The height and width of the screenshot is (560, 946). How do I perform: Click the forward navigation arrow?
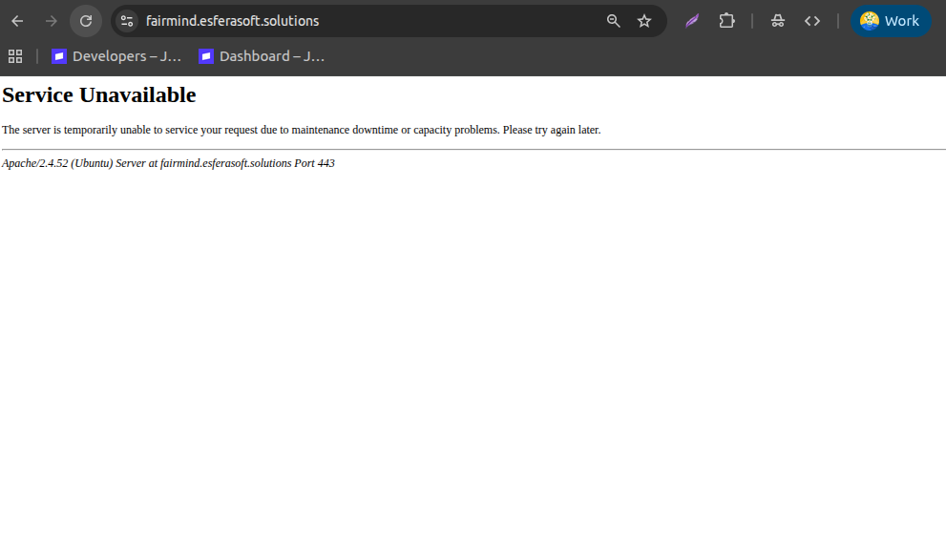(52, 21)
